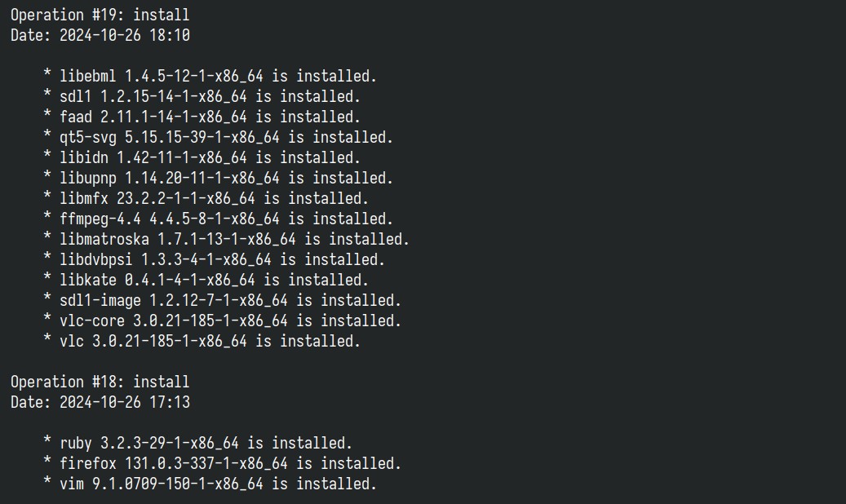Click the firefox 131.0.3-337-1 entry
Image resolution: width=846 pixels, height=504 pixels.
222,463
